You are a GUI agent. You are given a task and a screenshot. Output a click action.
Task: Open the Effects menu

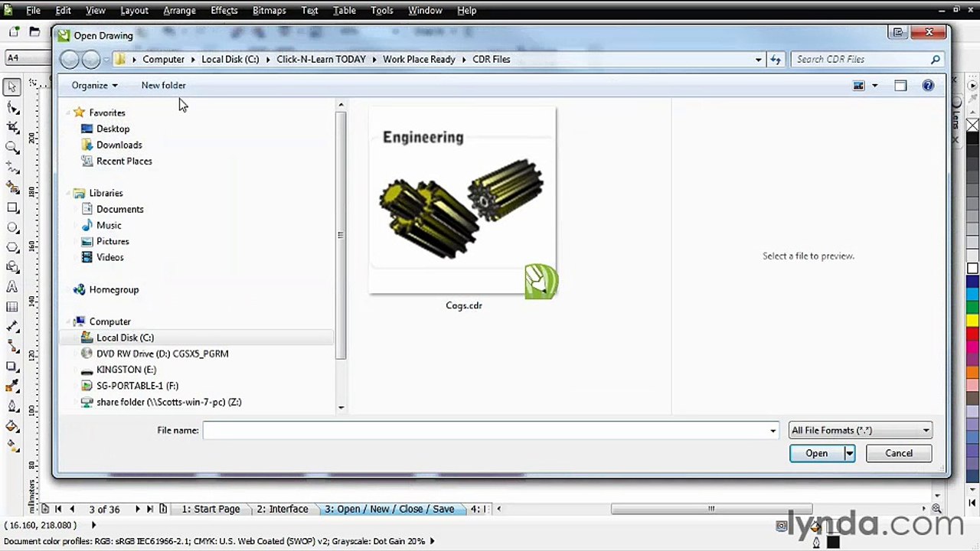224,11
